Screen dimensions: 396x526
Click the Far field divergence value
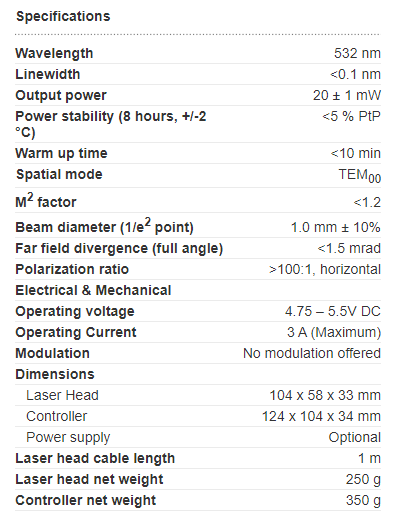point(349,248)
